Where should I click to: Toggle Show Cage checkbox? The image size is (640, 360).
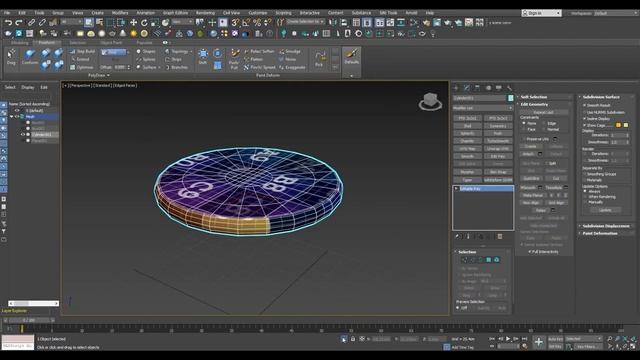click(x=584, y=125)
